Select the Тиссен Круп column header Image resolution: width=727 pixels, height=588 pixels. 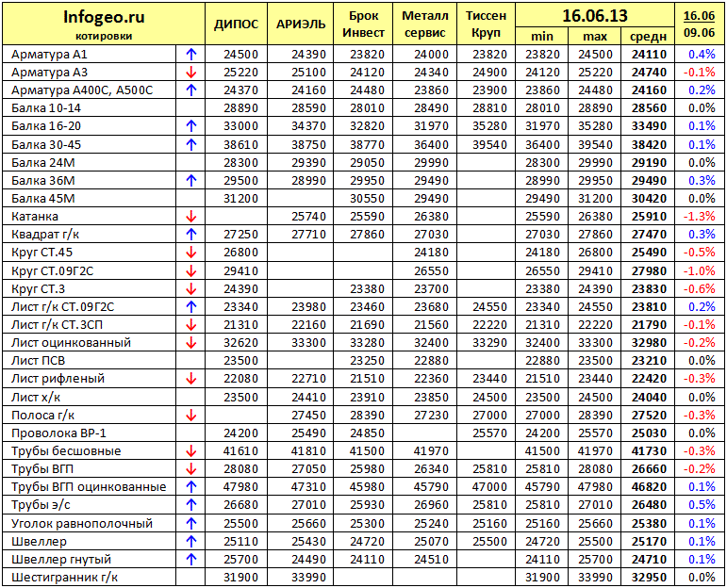tap(486, 24)
